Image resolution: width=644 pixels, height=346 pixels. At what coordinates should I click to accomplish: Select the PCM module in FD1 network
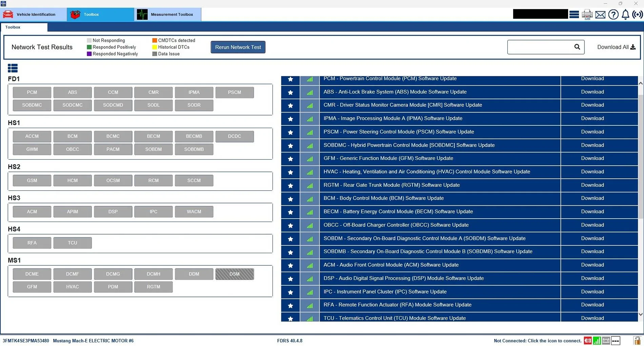tap(32, 92)
